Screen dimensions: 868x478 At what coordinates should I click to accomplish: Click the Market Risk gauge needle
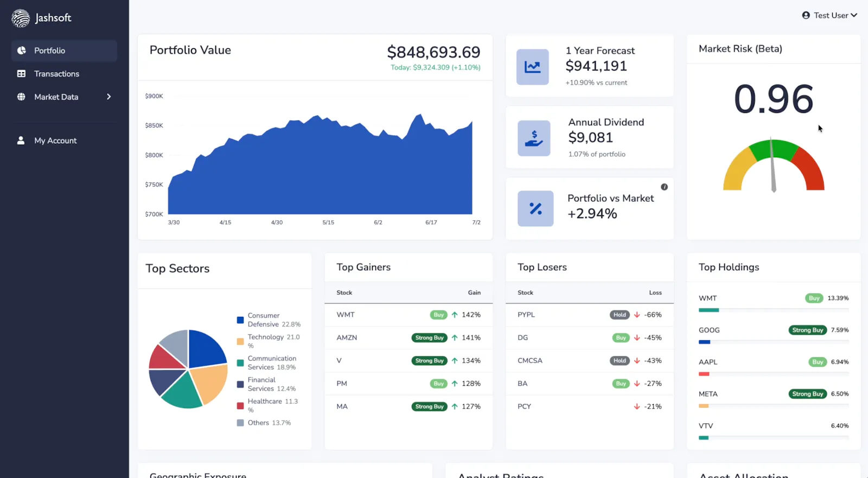[x=773, y=164]
